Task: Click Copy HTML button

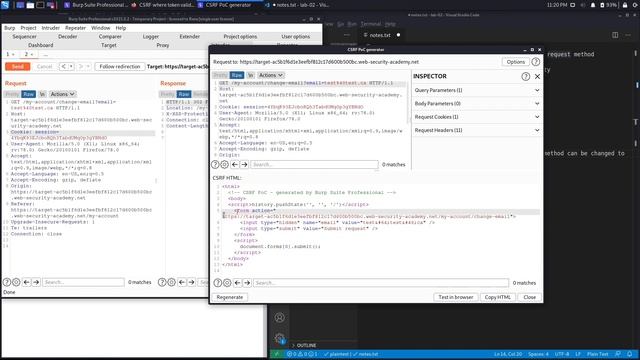Action: 498,297
